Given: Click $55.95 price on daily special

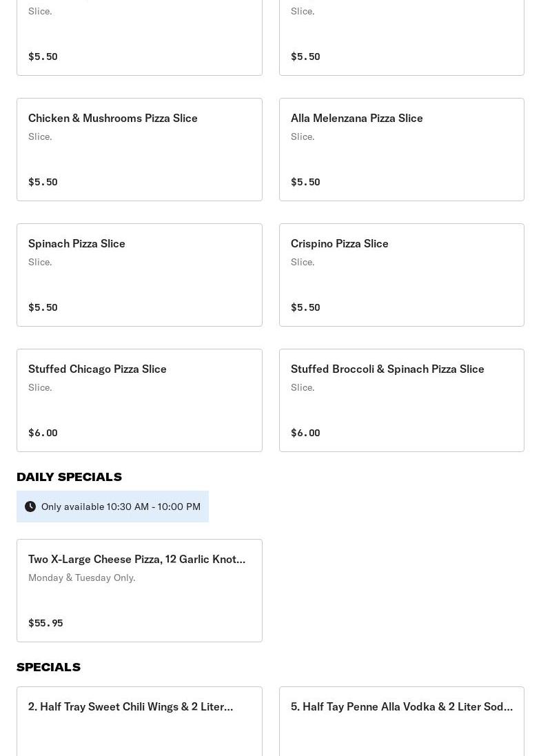Looking at the screenshot, I should coord(45,623).
